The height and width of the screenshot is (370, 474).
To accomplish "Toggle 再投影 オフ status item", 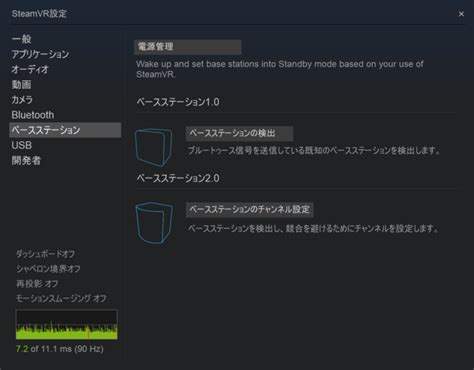I will [x=37, y=284].
